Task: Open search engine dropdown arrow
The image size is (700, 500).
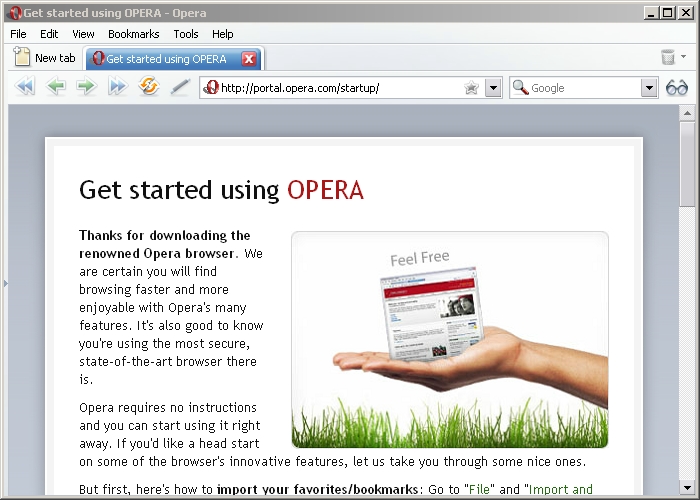Action: pos(649,88)
